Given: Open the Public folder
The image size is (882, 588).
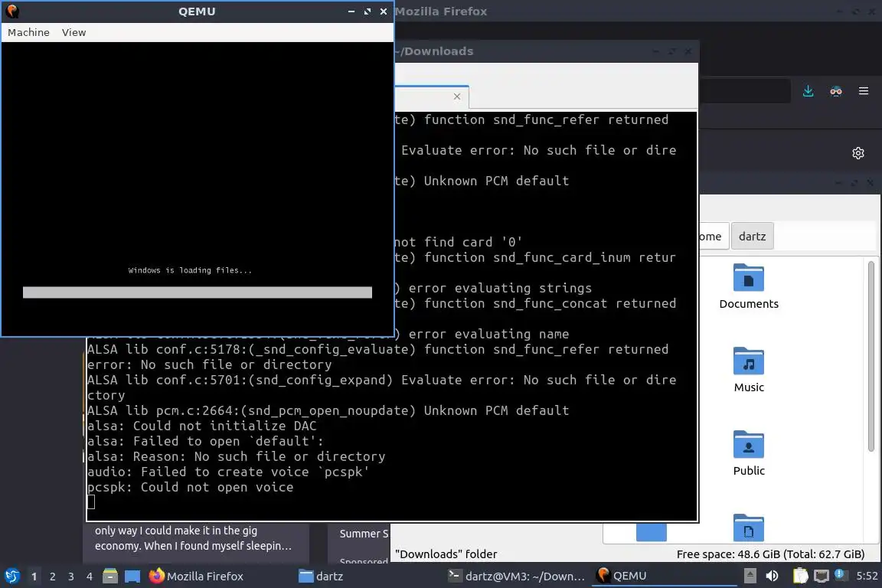Looking at the screenshot, I should click(x=749, y=453).
